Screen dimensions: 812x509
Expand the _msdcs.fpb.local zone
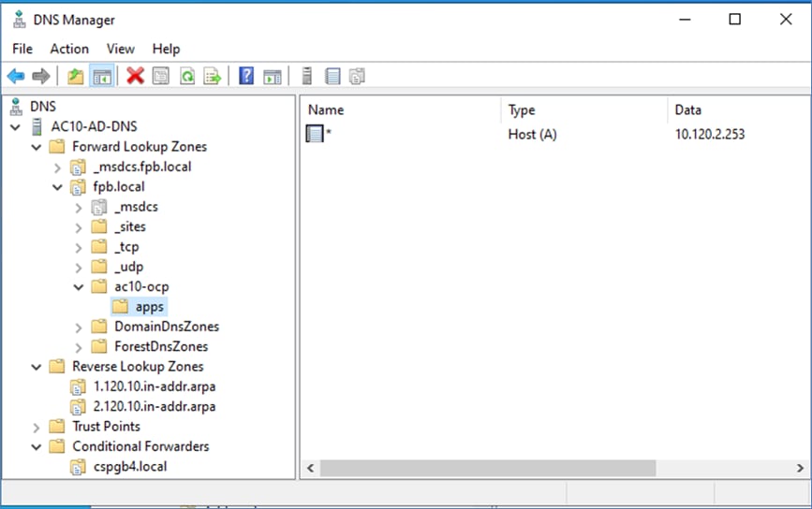coord(57,167)
